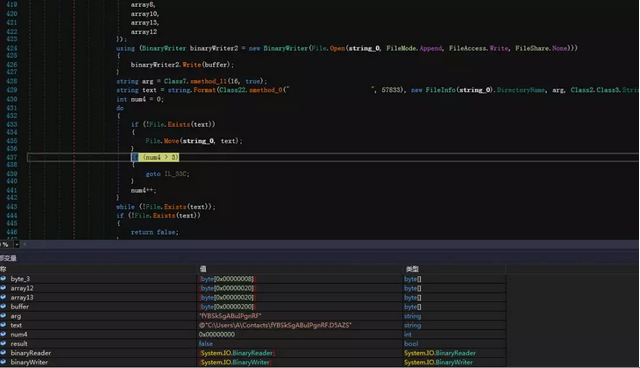Image resolution: width=640 pixels, height=368 pixels.
Task: Click the variable icon beside arg
Action: click(3, 316)
